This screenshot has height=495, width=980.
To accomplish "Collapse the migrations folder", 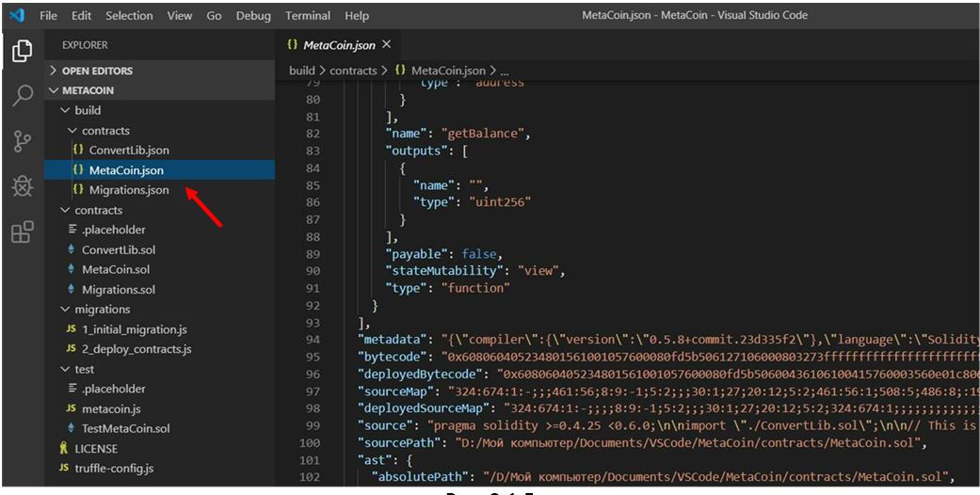I will click(x=102, y=309).
